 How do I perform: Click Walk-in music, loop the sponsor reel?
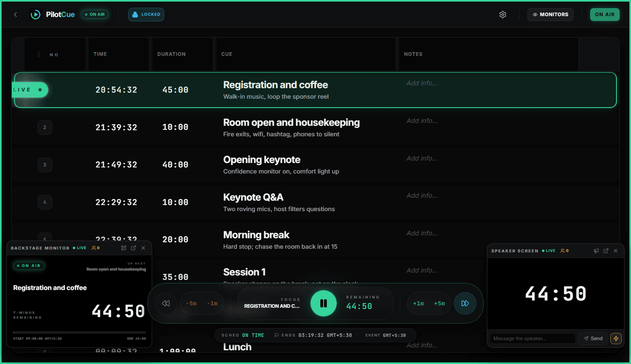tap(276, 97)
